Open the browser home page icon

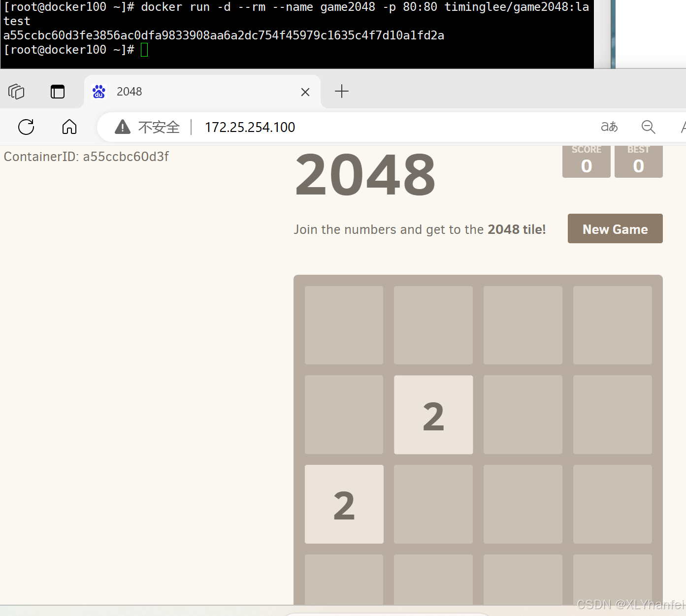pyautogui.click(x=69, y=127)
